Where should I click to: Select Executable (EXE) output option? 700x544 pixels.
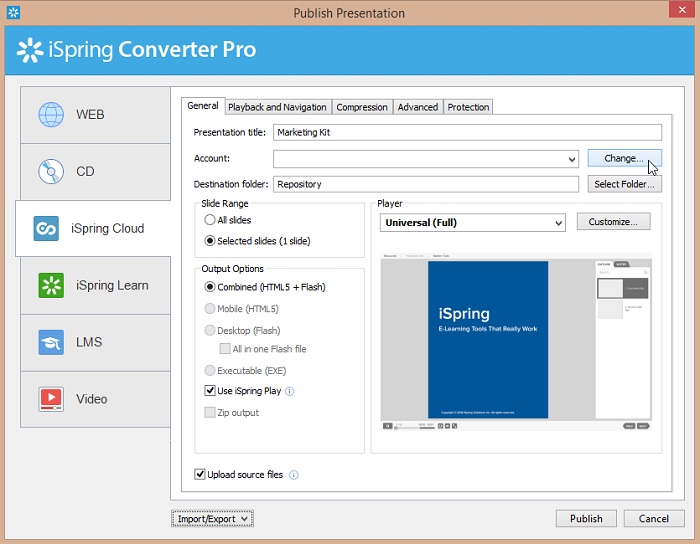[x=209, y=370]
